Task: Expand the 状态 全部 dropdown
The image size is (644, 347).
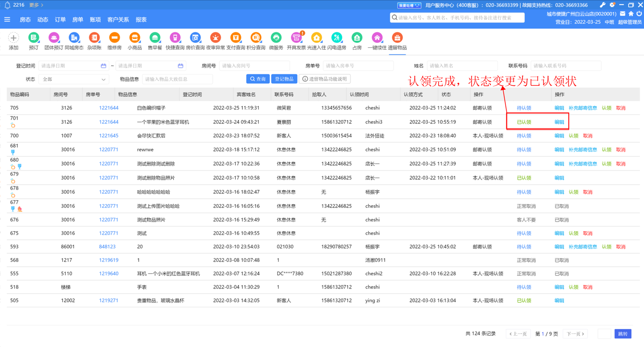Action: point(74,79)
